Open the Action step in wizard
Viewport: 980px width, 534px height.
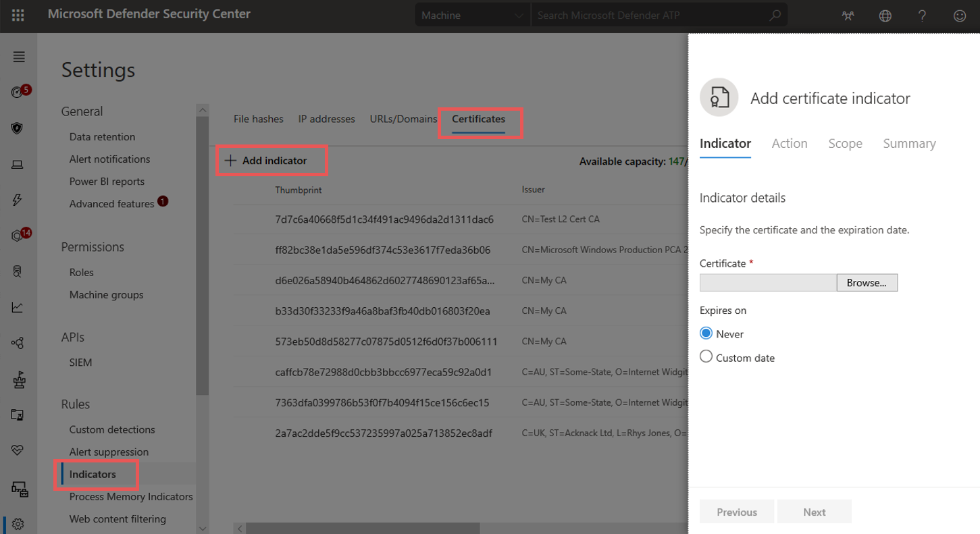coord(789,143)
